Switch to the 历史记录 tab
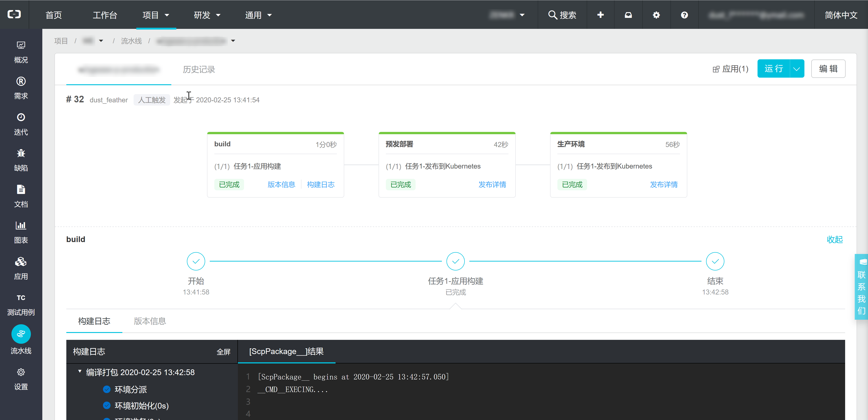This screenshot has width=868, height=420. 199,69
